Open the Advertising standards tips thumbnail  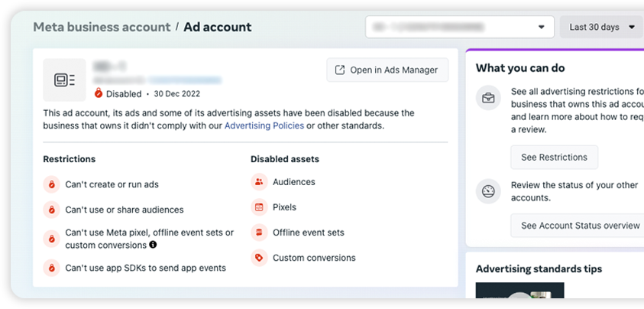(519, 291)
